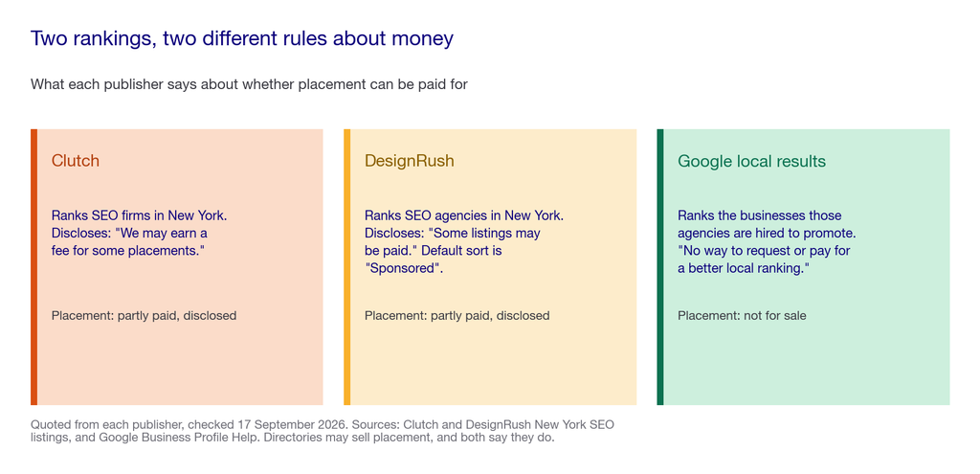980x474 pixels.
Task: Click the subtitle about whether placement can be paid for
Action: [249, 84]
